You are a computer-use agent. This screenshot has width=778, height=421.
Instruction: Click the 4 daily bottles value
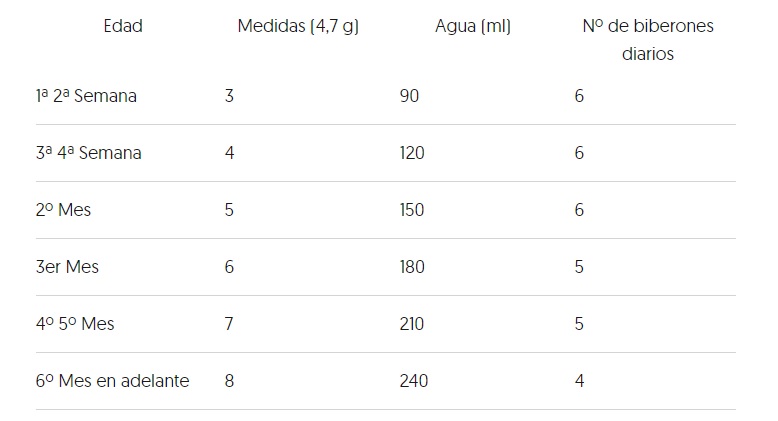coord(580,381)
